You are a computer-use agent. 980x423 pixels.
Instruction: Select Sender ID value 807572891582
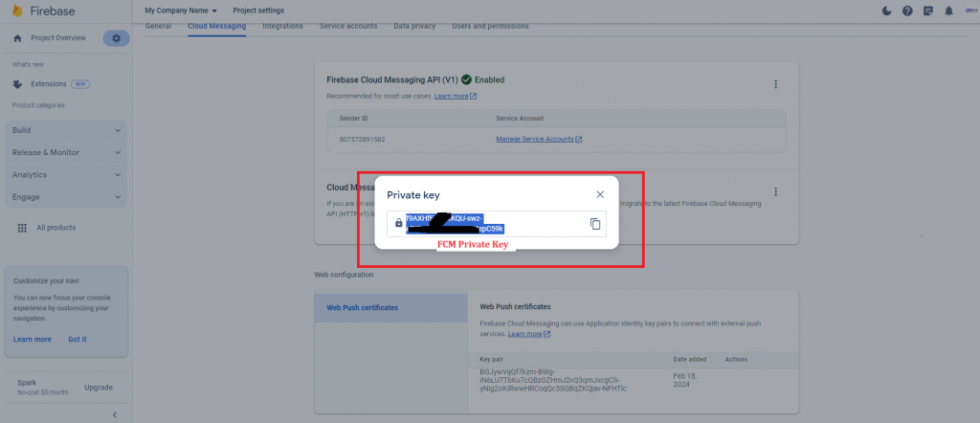point(362,140)
